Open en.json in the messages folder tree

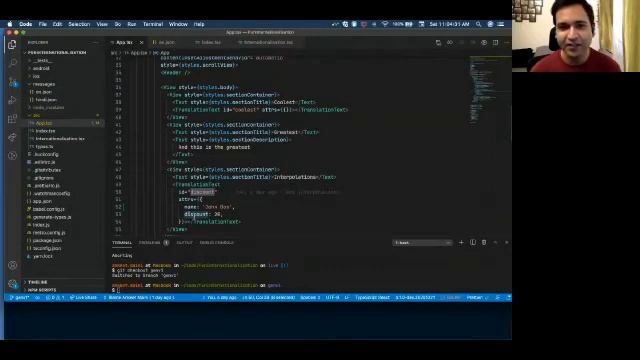pos(63,92)
